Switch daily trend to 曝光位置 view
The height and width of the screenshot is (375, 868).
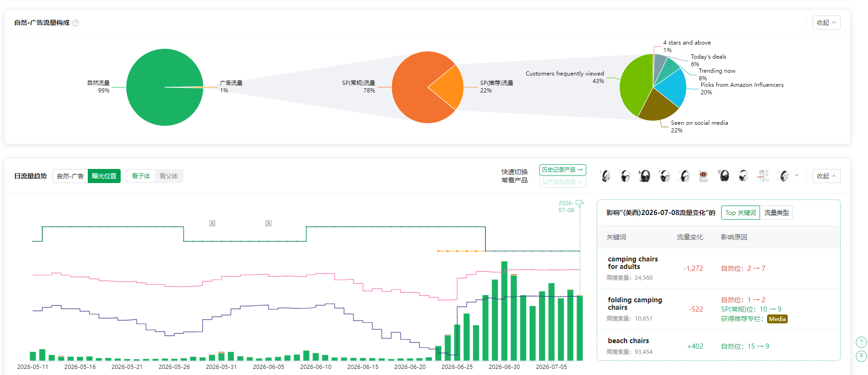coord(104,176)
